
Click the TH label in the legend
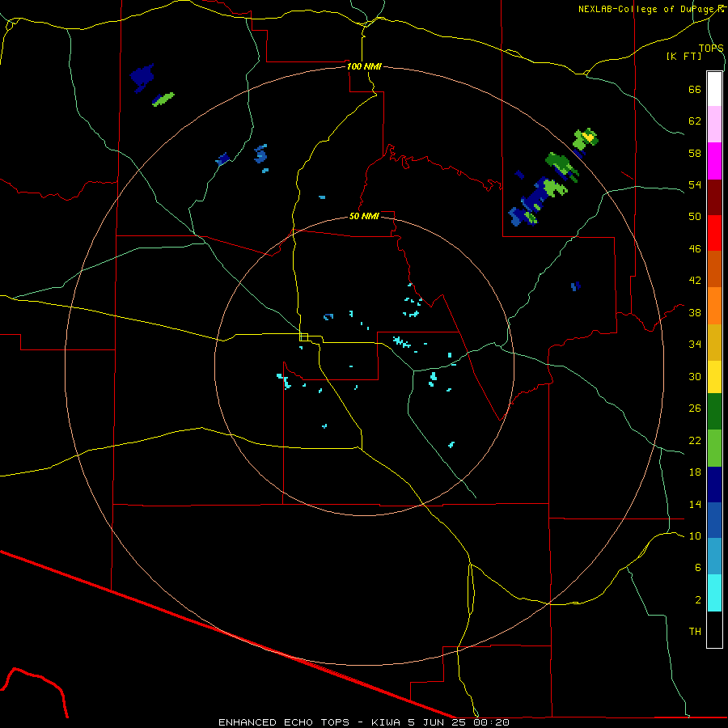coord(695,632)
